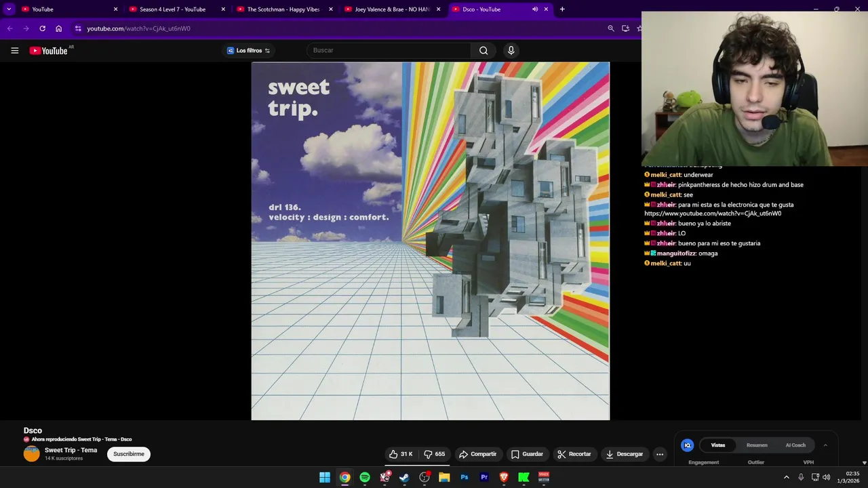Reload the page with the refresh icon
Image resolution: width=868 pixels, height=488 pixels.
click(42, 28)
